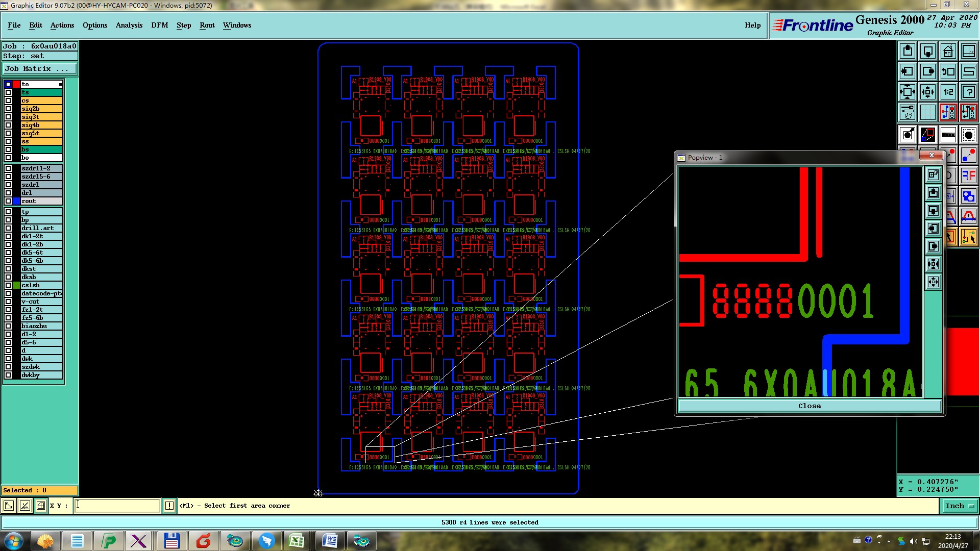Click the blue color swatch of rout layer
Image resolution: width=980 pixels, height=551 pixels.
click(16, 201)
